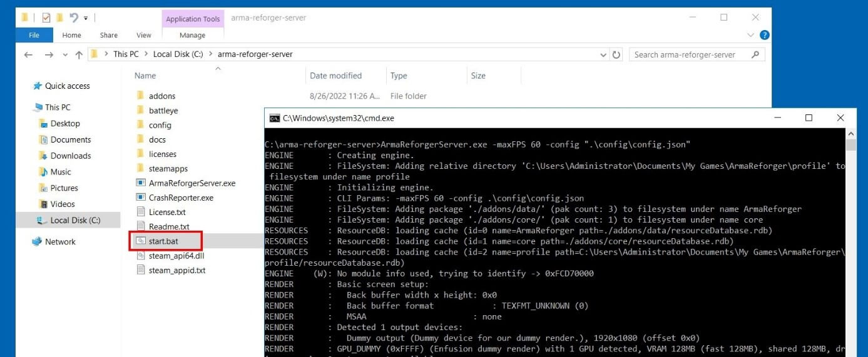Switch to the View ribbon tab

click(x=144, y=35)
